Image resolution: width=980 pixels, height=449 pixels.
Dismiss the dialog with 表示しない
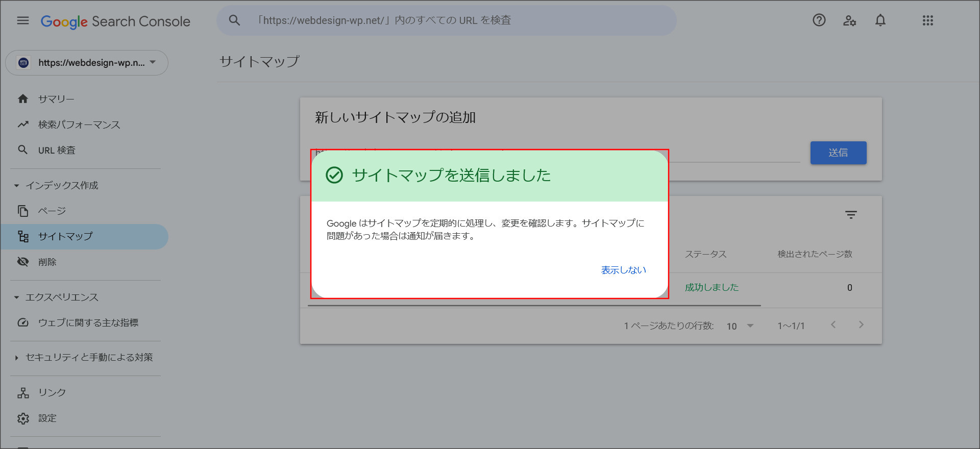(x=623, y=270)
